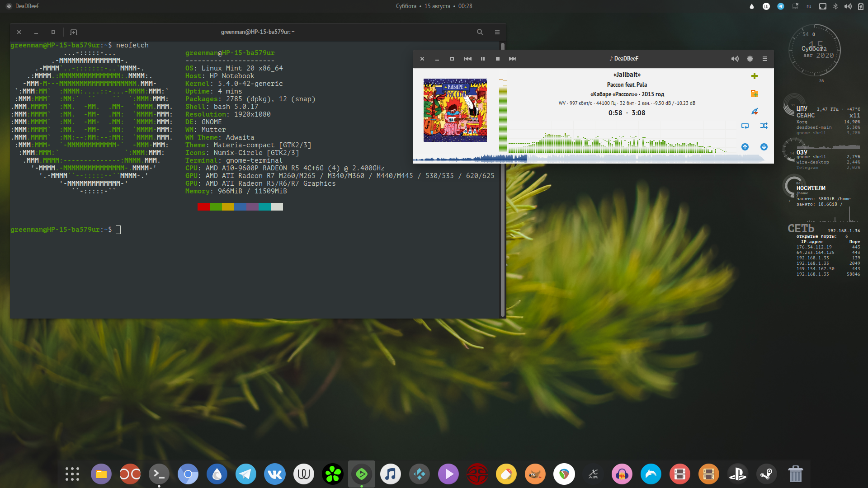The width and height of the screenshot is (868, 488).
Task: Launch PlayStation app from dock
Action: point(738,474)
